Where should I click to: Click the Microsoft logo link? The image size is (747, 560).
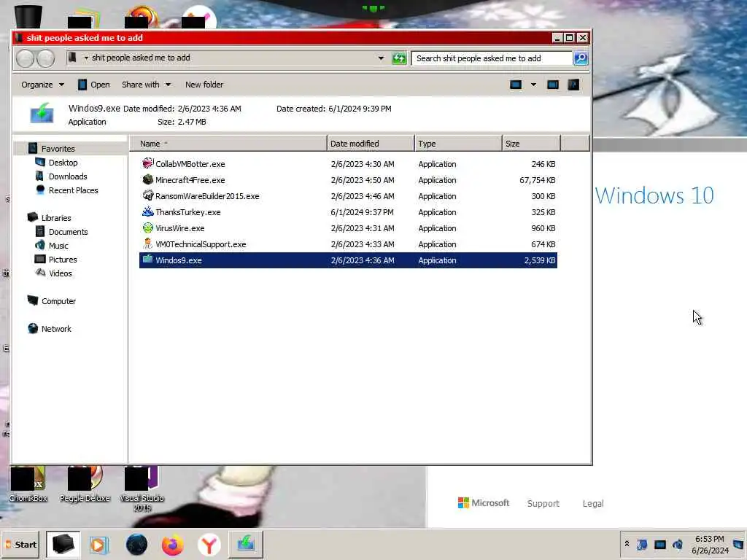484,503
